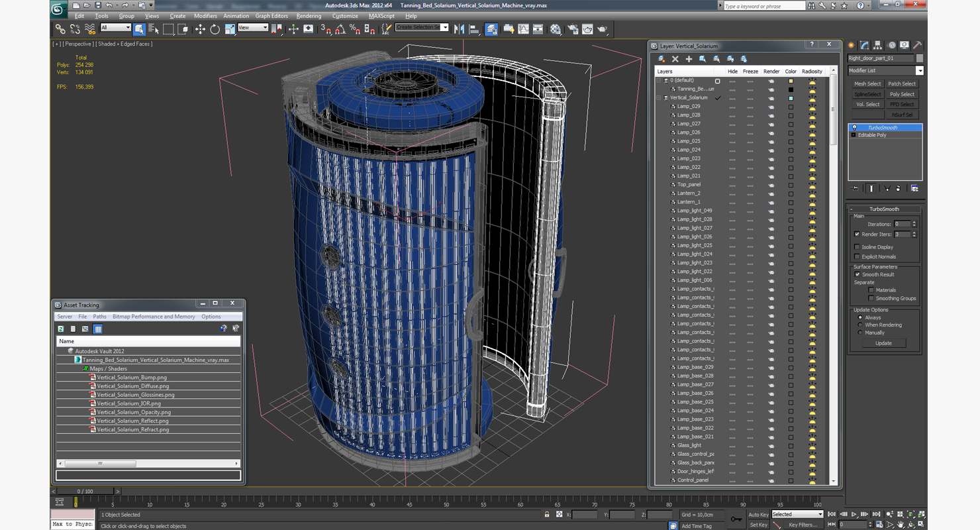The width and height of the screenshot is (980, 530).
Task: Open Select by Name dialog
Action: point(154,29)
